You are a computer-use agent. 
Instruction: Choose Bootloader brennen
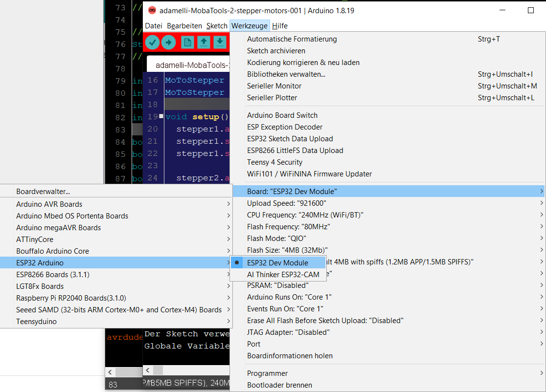point(388,385)
